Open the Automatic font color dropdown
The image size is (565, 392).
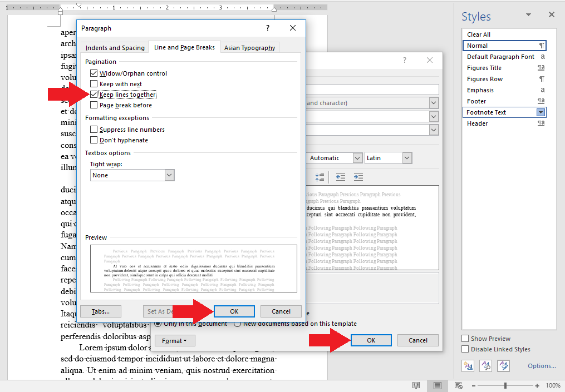[x=357, y=158]
